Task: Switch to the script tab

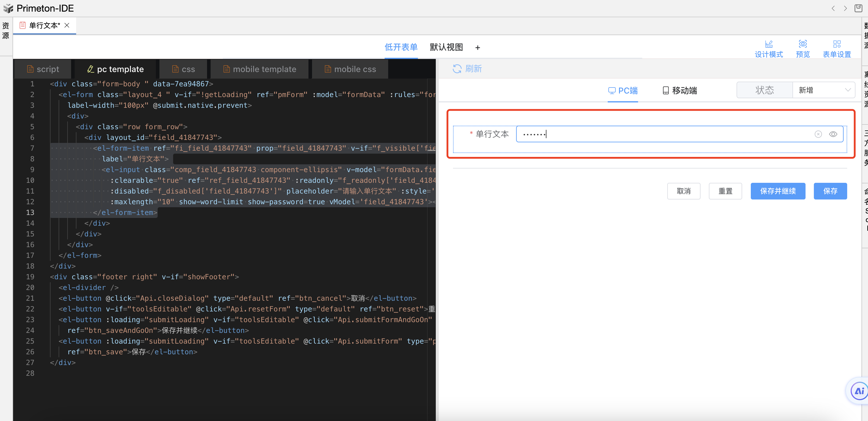Action: [43, 69]
